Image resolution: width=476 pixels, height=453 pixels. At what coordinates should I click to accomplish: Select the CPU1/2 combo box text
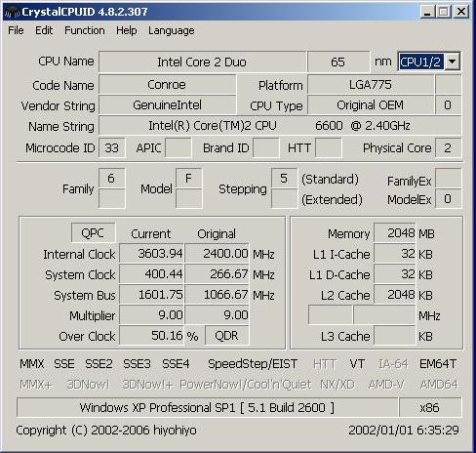point(420,62)
